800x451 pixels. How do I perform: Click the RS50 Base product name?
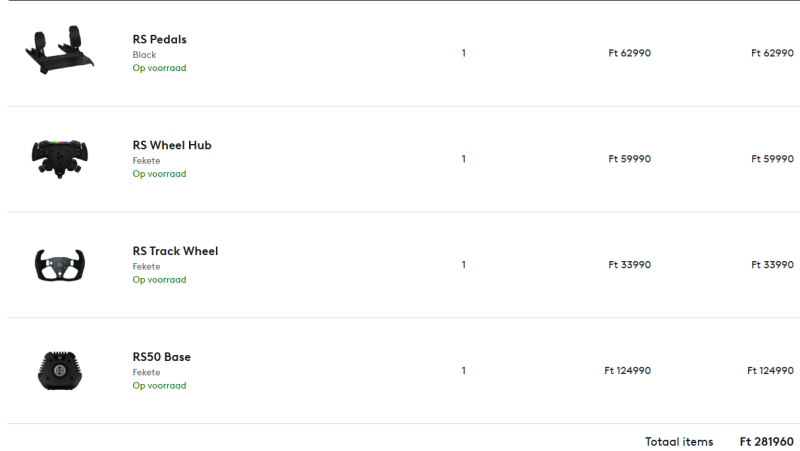click(161, 357)
